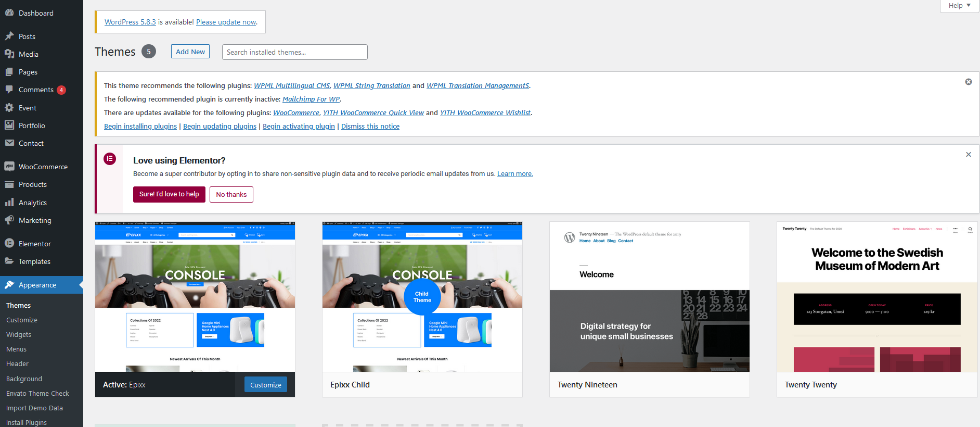The width and height of the screenshot is (980, 427).
Task: Click the Dashboard gauge icon
Action: pos(9,13)
